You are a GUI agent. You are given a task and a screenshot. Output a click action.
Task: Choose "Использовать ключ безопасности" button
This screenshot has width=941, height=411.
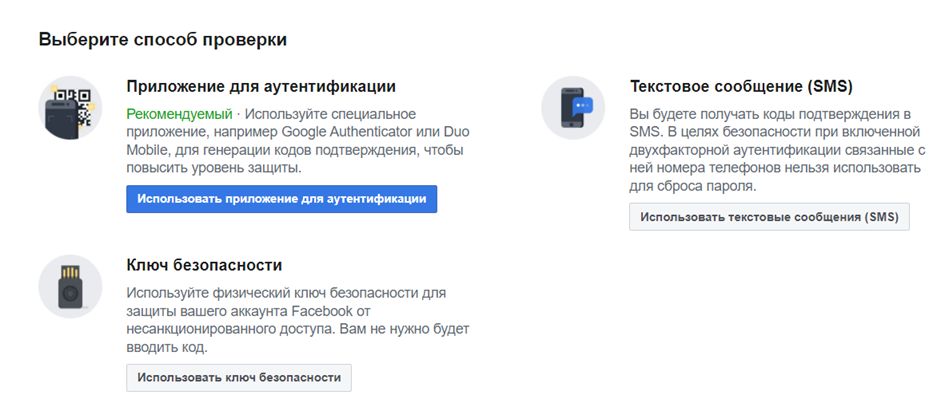239,378
